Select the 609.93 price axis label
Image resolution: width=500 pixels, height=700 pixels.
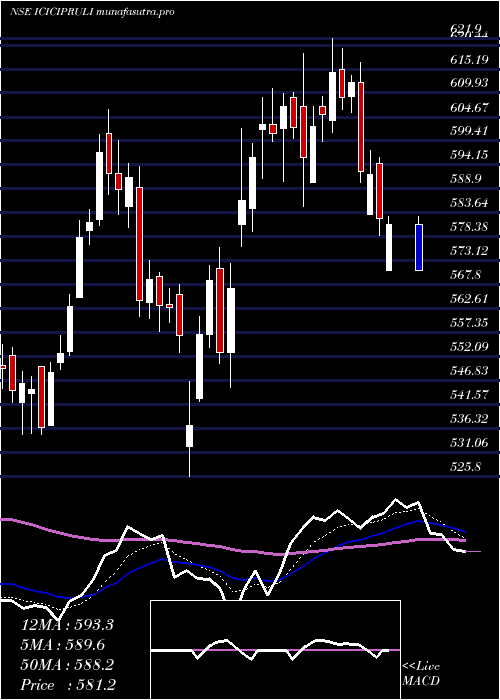pyautogui.click(x=469, y=83)
